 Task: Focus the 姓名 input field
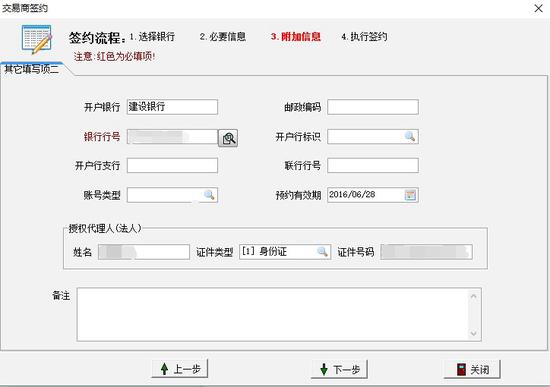[144, 252]
